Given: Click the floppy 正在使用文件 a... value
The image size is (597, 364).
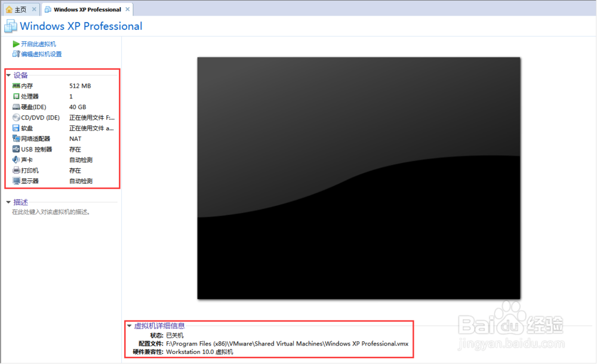Looking at the screenshot, I should (91, 128).
